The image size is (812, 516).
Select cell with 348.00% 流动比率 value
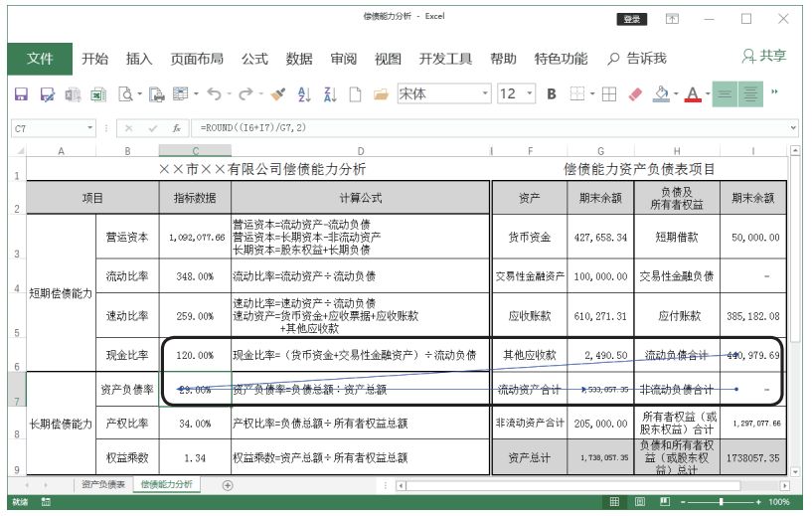click(x=195, y=276)
